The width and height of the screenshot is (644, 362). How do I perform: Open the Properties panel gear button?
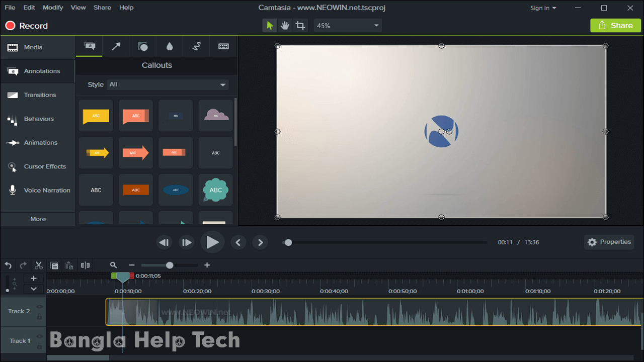(609, 242)
